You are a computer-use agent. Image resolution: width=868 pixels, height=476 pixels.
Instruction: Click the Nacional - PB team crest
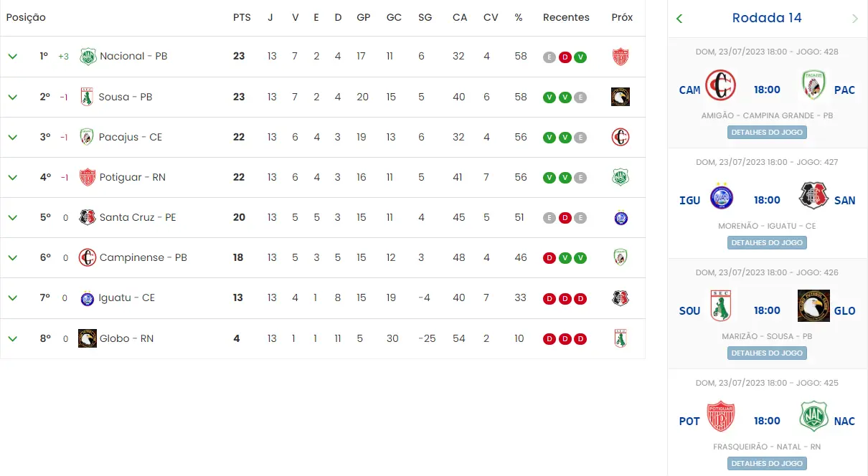(88, 57)
